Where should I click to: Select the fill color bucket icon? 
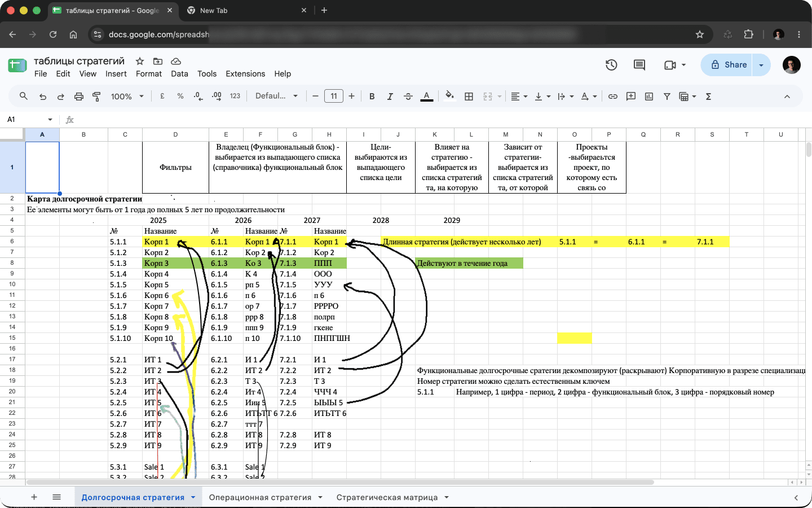(x=449, y=96)
